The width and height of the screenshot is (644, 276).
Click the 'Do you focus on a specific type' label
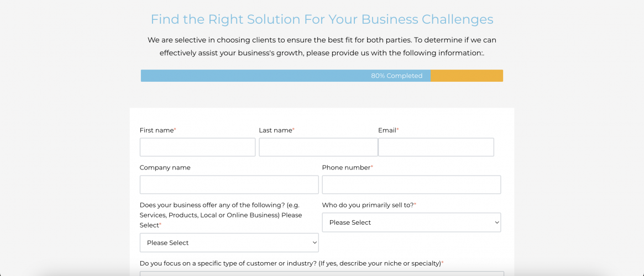point(290,263)
